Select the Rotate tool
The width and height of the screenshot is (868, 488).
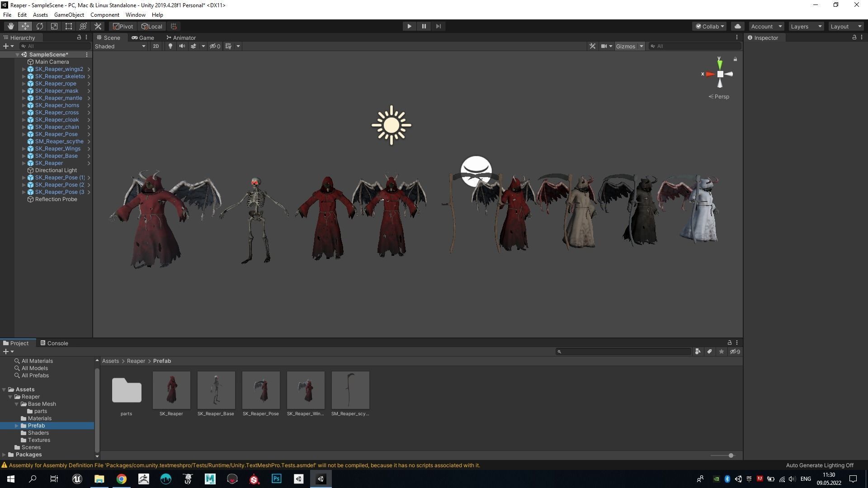40,26
